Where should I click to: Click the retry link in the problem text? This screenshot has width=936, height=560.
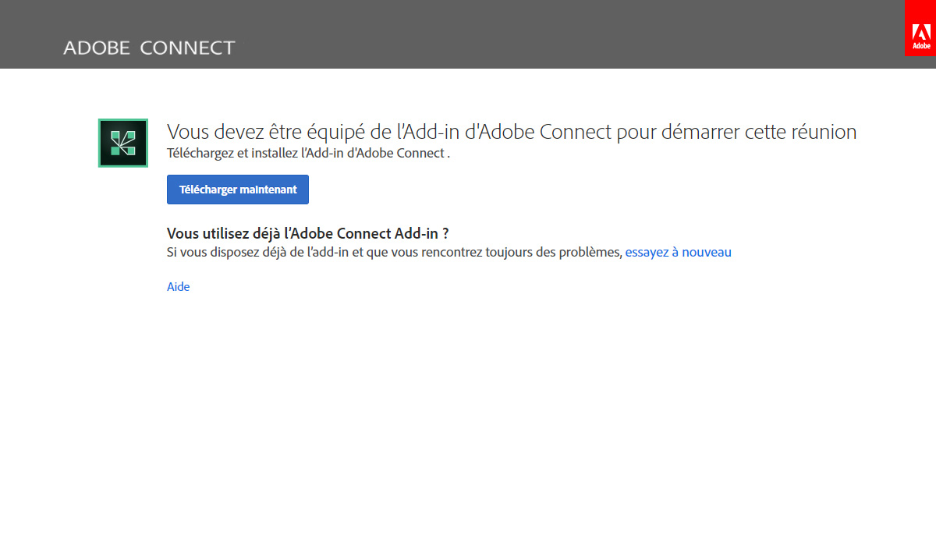point(678,252)
